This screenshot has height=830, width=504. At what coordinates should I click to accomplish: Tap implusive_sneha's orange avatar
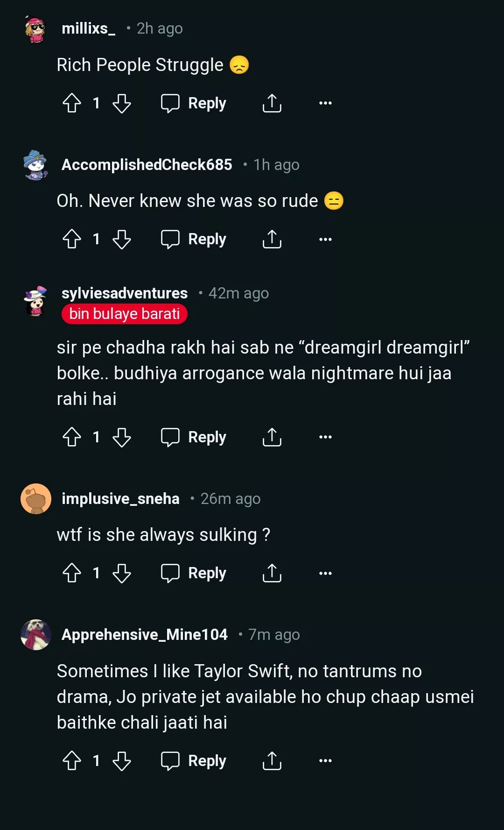pyautogui.click(x=36, y=499)
